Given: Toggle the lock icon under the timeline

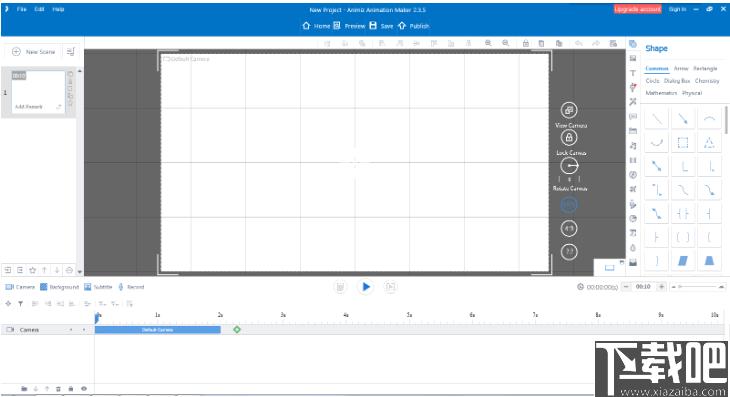Looking at the screenshot, I should (x=71, y=389).
